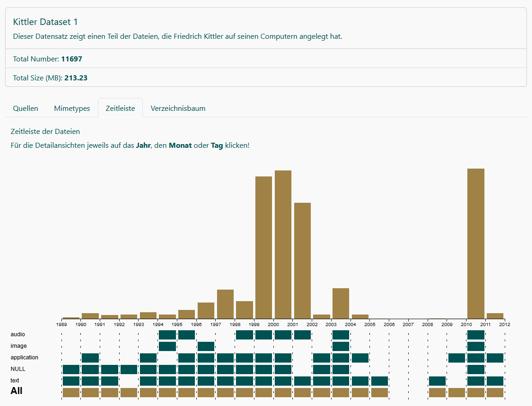This screenshot has height=406, width=532.
Task: Select the application cell for 2011
Action: coord(495,358)
